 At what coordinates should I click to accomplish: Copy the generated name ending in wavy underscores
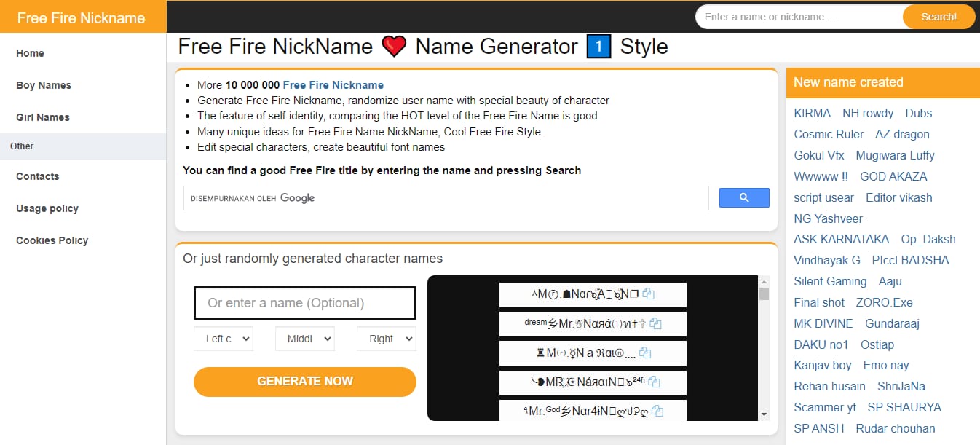click(x=644, y=353)
